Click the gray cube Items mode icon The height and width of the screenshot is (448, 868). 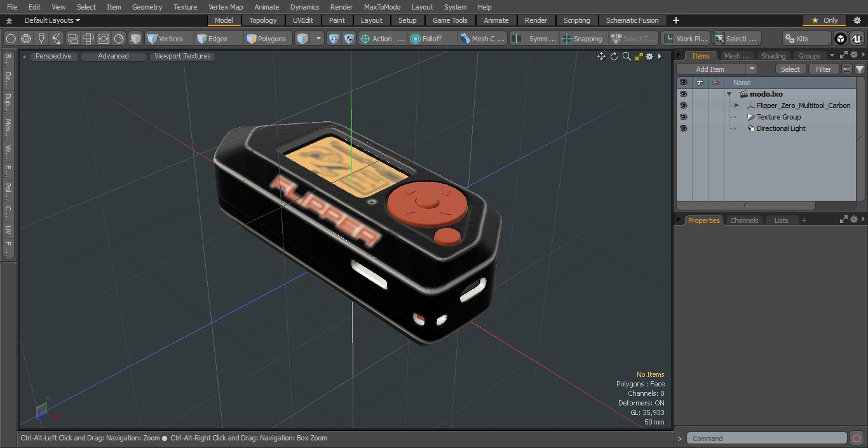click(135, 39)
